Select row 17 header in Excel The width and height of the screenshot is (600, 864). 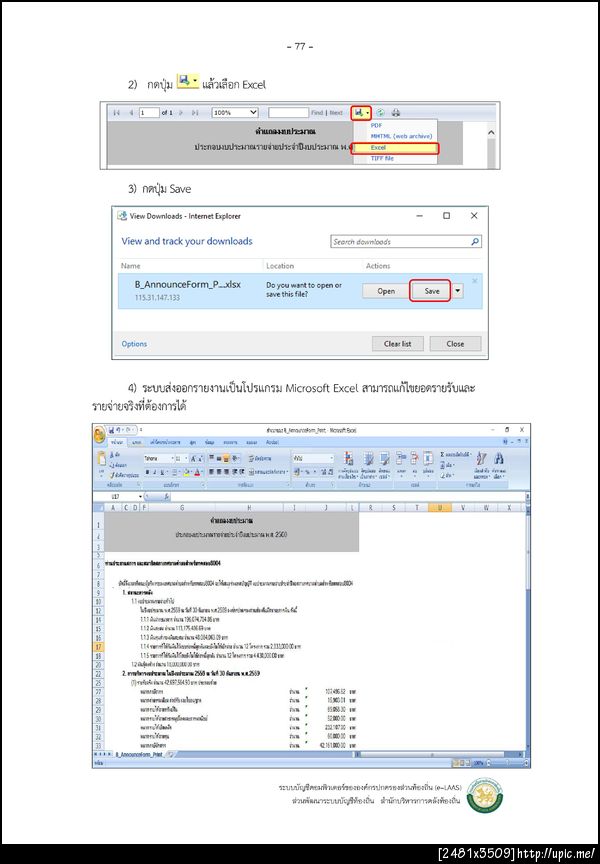98,647
